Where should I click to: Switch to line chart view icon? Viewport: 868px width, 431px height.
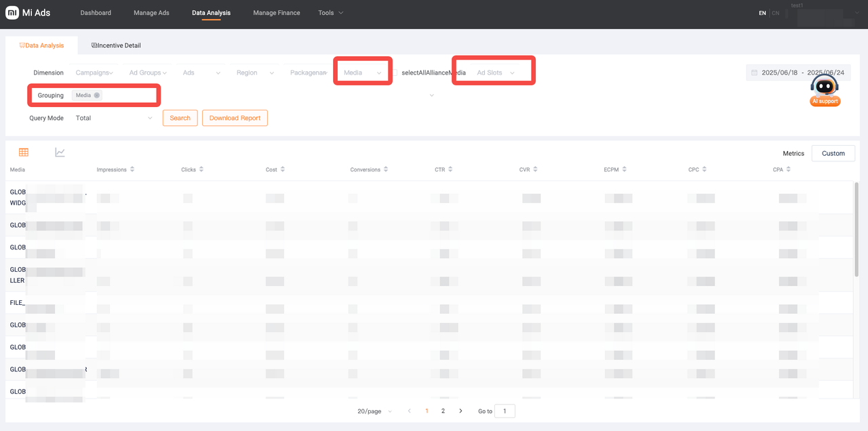[60, 152]
